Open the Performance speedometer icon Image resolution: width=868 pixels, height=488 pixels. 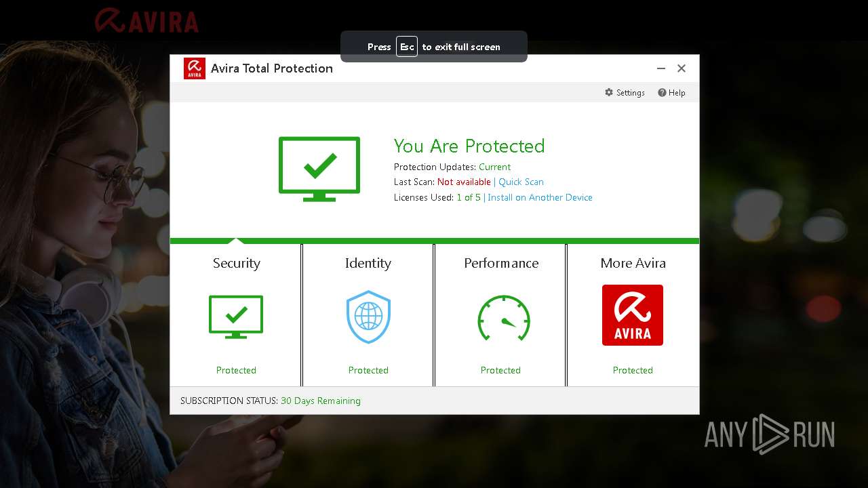pos(503,318)
